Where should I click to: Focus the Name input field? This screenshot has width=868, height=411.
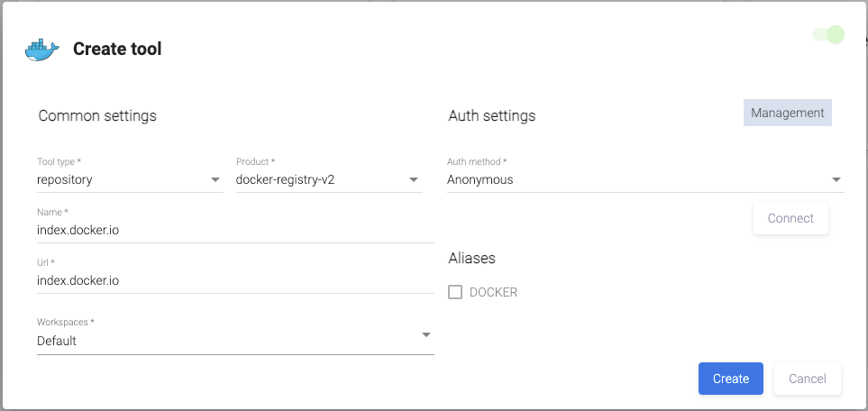click(234, 230)
